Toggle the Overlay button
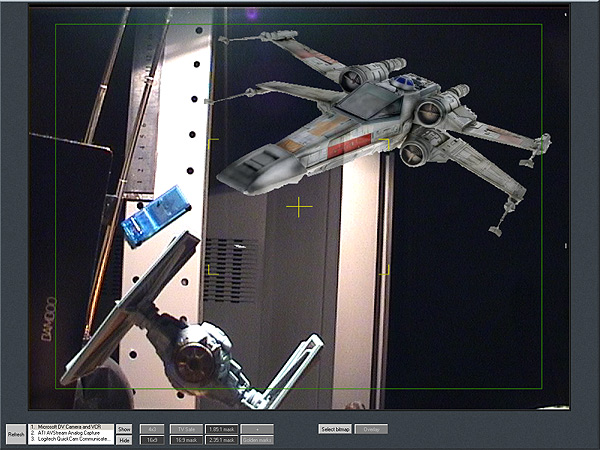 click(371, 429)
